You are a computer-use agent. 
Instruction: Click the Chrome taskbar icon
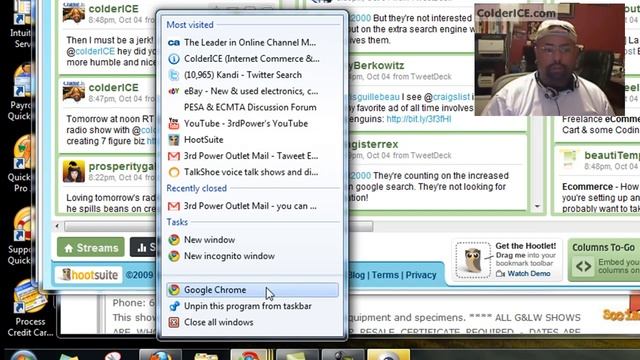pyautogui.click(x=249, y=355)
